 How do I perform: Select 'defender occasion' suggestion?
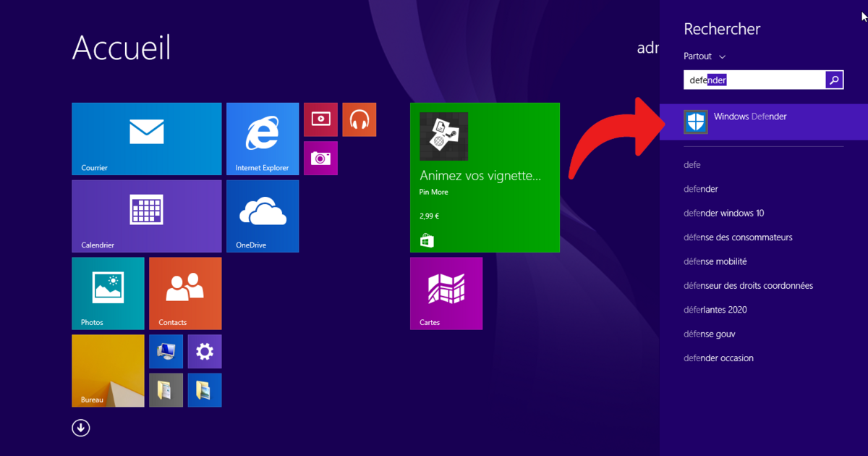click(x=718, y=358)
